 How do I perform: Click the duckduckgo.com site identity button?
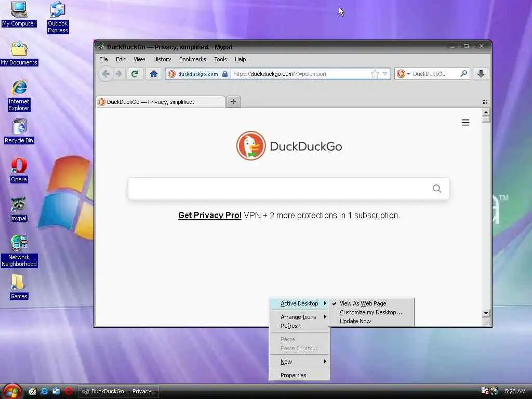[x=198, y=74]
